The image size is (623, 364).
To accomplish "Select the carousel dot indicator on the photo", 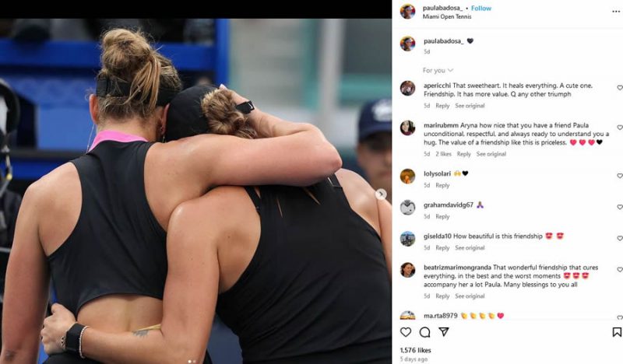I will pyautogui.click(x=192, y=361).
